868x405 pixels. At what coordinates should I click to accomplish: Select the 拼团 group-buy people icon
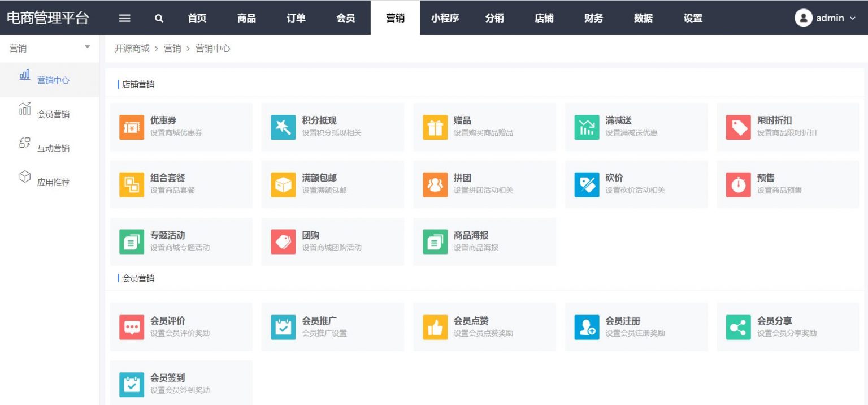(435, 185)
